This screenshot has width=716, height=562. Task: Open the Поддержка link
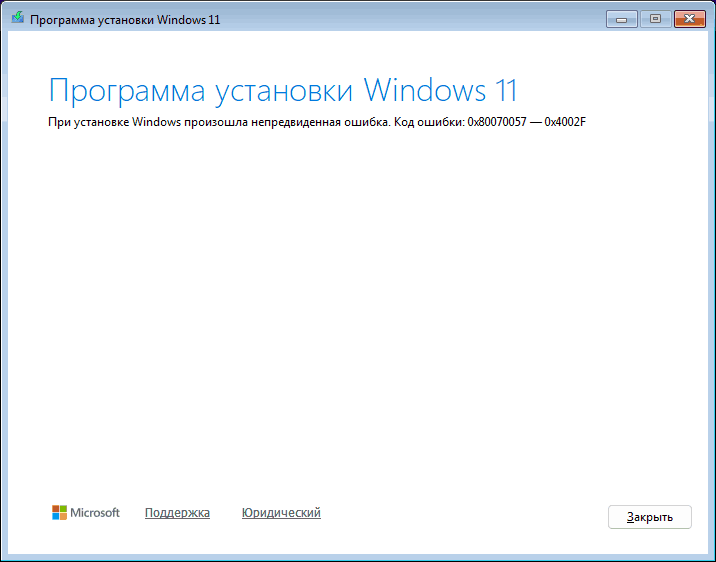click(x=177, y=513)
